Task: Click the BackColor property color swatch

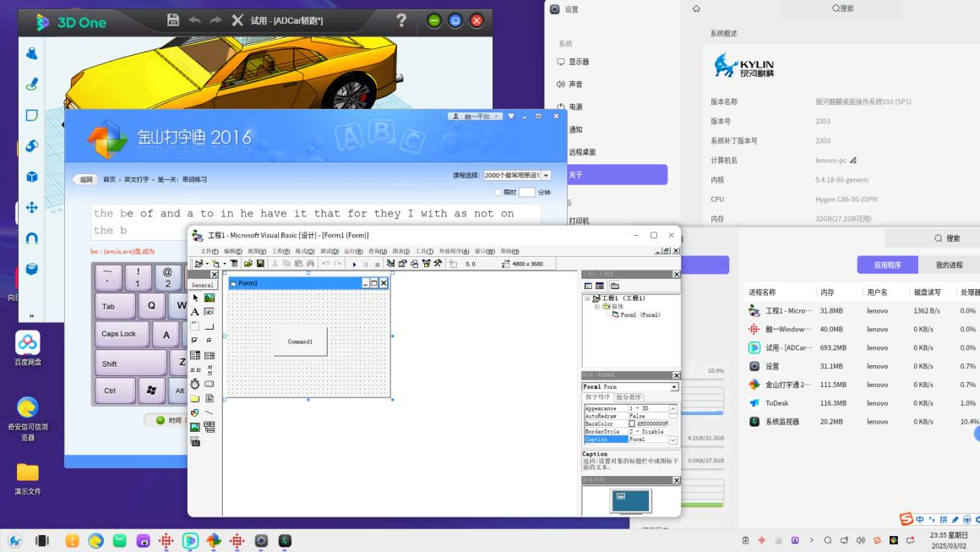Action: pos(632,424)
